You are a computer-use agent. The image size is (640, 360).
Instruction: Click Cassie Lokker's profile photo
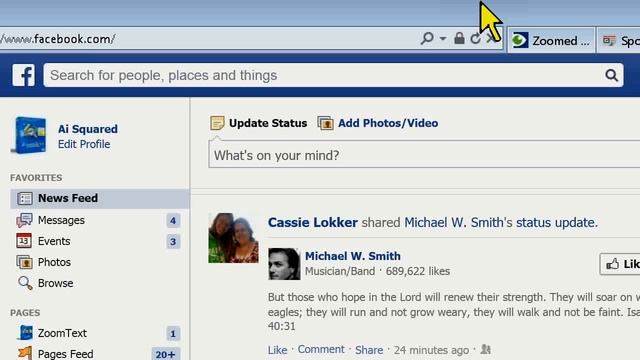(x=233, y=238)
